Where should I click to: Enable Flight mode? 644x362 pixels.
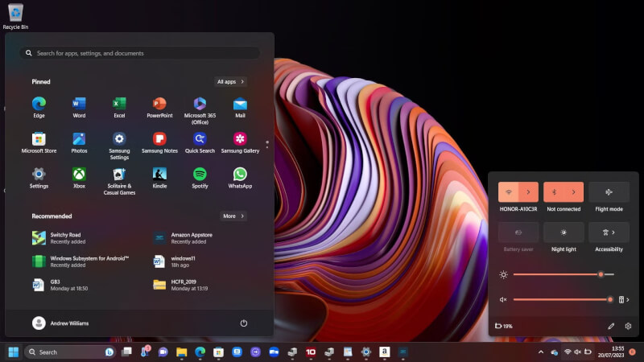[609, 192]
